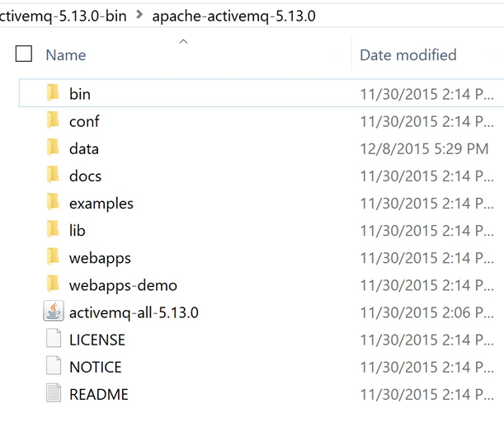Select the webapps folder name

coord(100,258)
